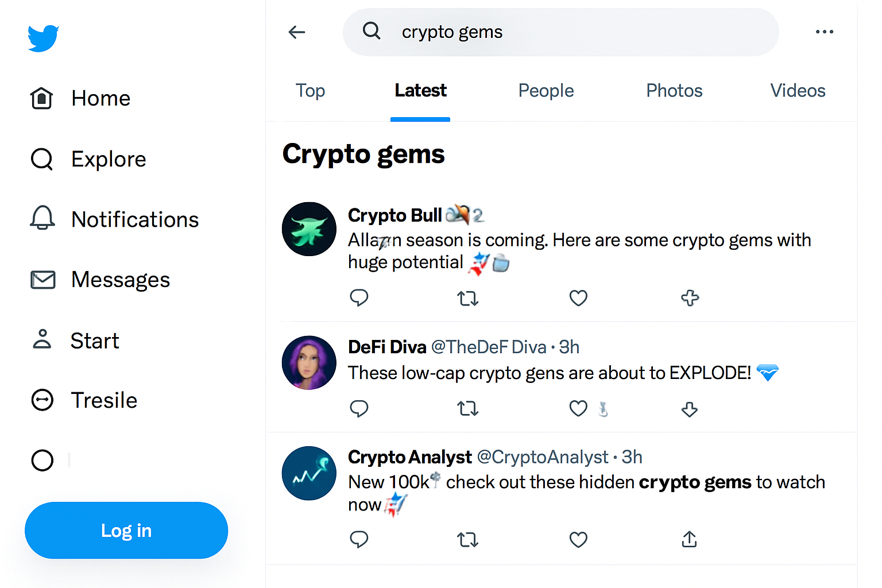This screenshot has height=588, width=882.
Task: Share Crypto Analyst's tweet
Action: (x=688, y=540)
